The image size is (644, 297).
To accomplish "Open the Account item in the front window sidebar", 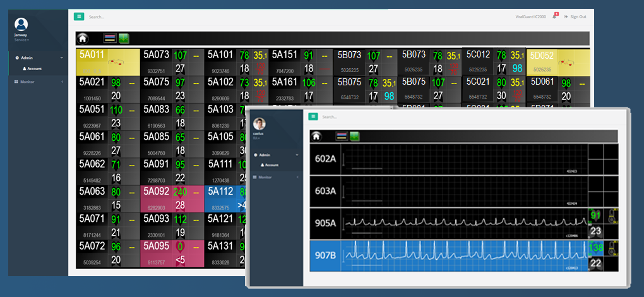I will point(271,164).
